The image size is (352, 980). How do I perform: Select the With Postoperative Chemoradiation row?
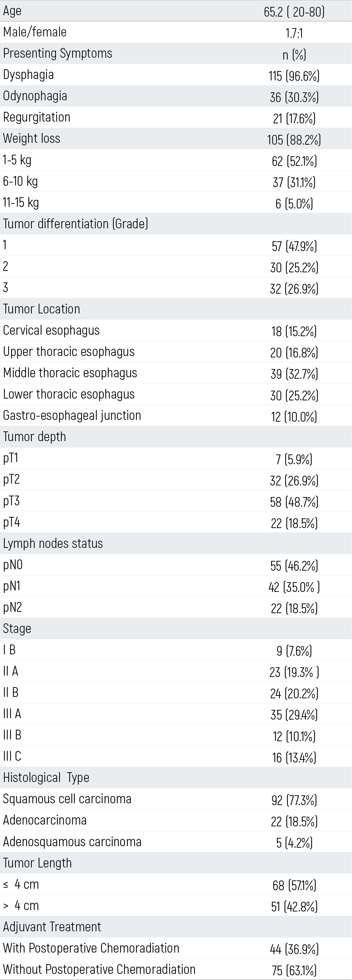176,948
